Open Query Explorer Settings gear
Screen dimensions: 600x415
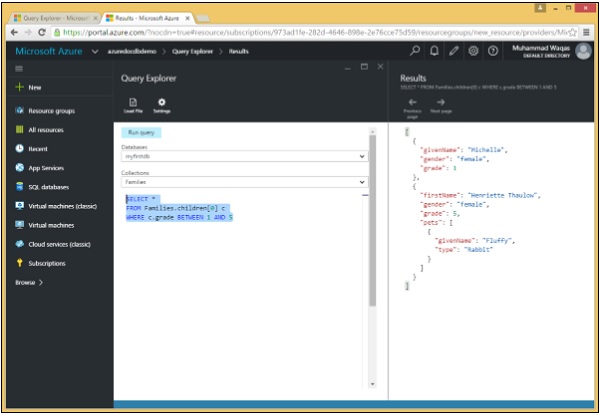pyautogui.click(x=161, y=102)
